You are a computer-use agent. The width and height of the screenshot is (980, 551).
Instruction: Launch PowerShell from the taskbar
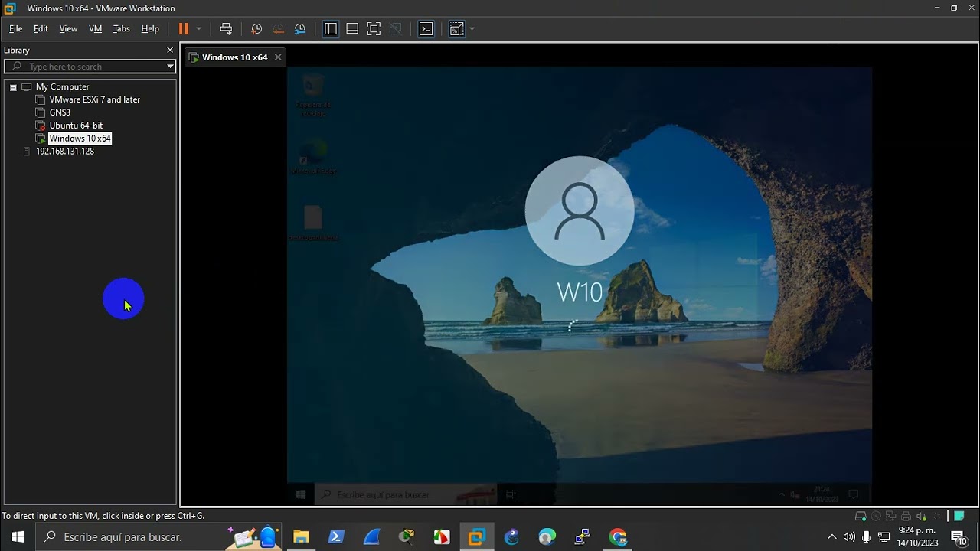tap(336, 537)
